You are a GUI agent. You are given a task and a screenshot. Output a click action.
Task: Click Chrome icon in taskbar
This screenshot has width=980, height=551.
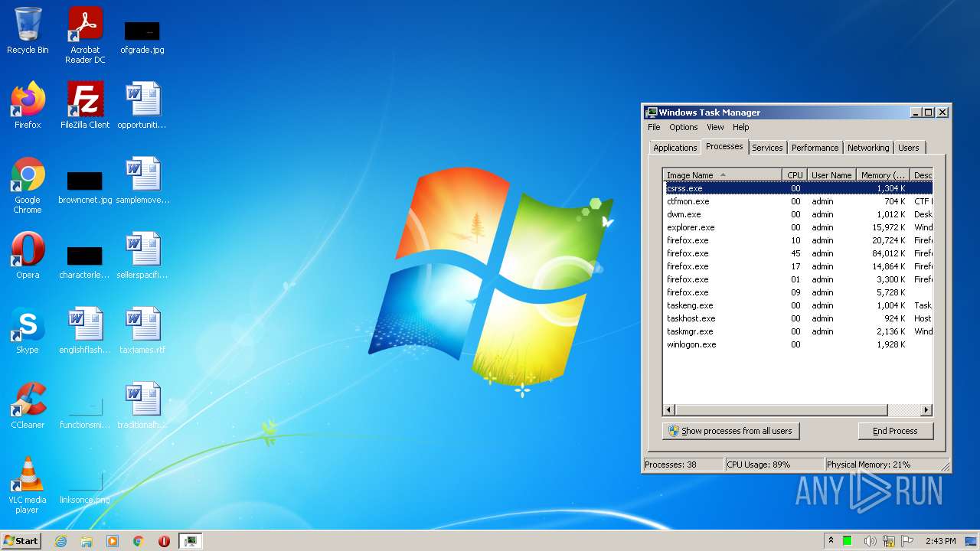click(x=139, y=541)
